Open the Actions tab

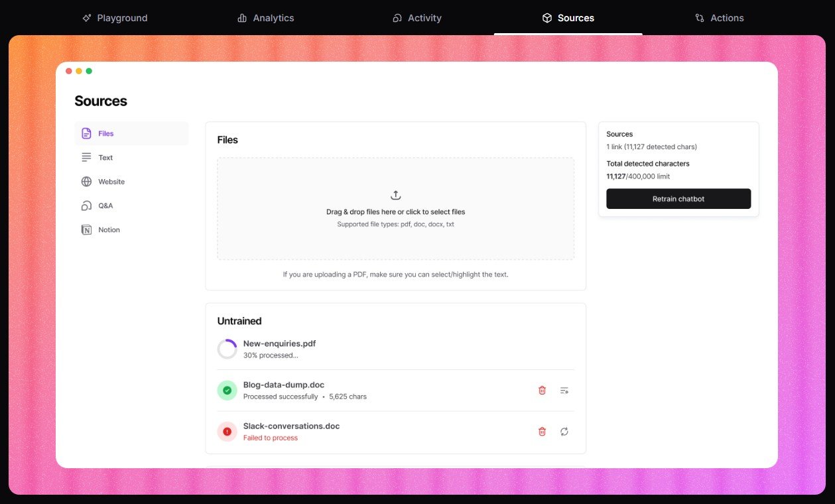(x=719, y=18)
